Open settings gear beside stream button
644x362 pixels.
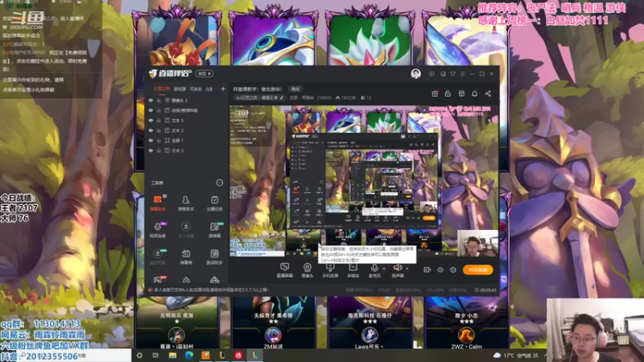click(x=453, y=269)
